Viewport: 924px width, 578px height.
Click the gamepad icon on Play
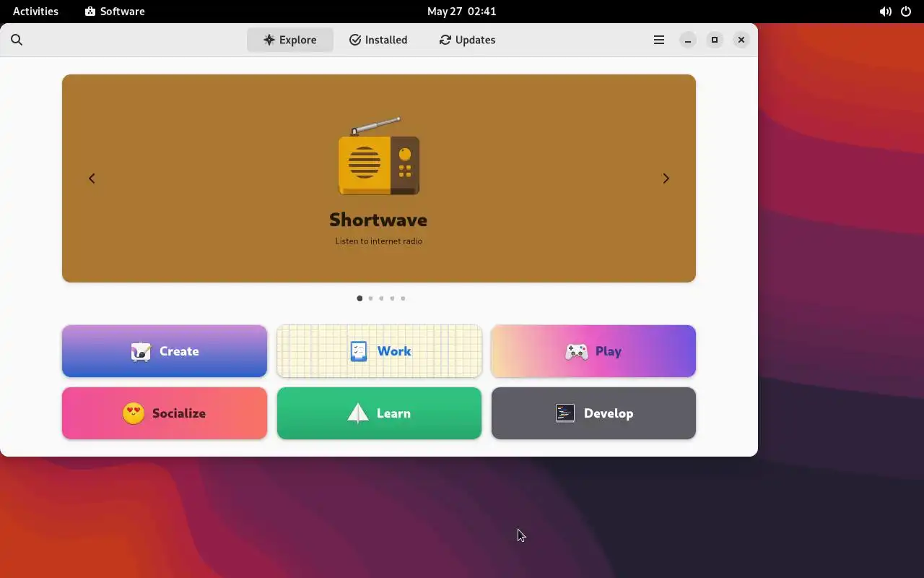576,352
